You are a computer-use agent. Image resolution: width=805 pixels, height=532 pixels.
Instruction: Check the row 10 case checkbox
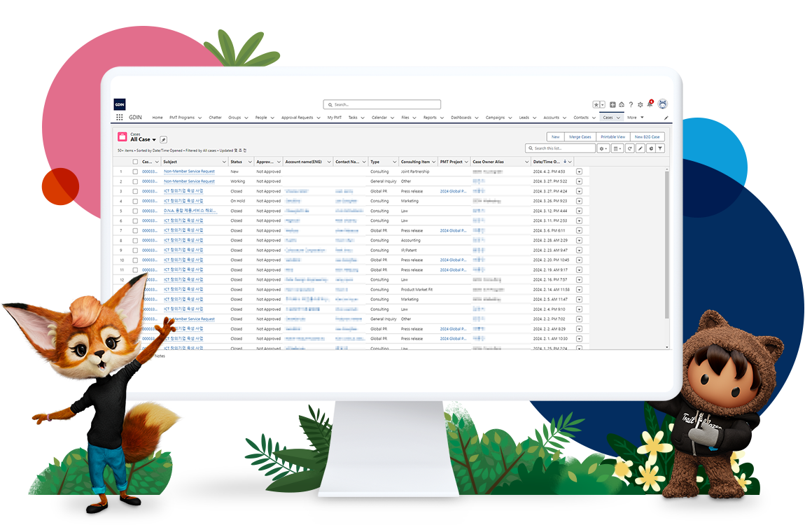click(135, 260)
